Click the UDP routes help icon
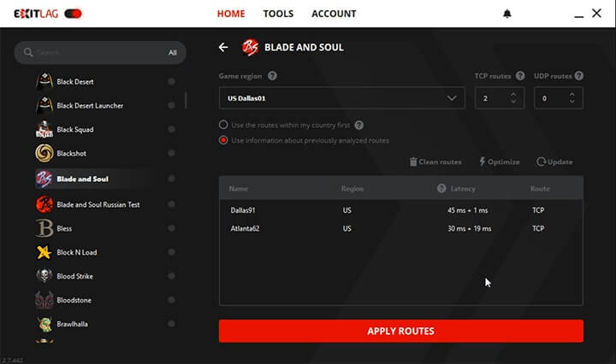The width and height of the screenshot is (616, 364). (579, 76)
